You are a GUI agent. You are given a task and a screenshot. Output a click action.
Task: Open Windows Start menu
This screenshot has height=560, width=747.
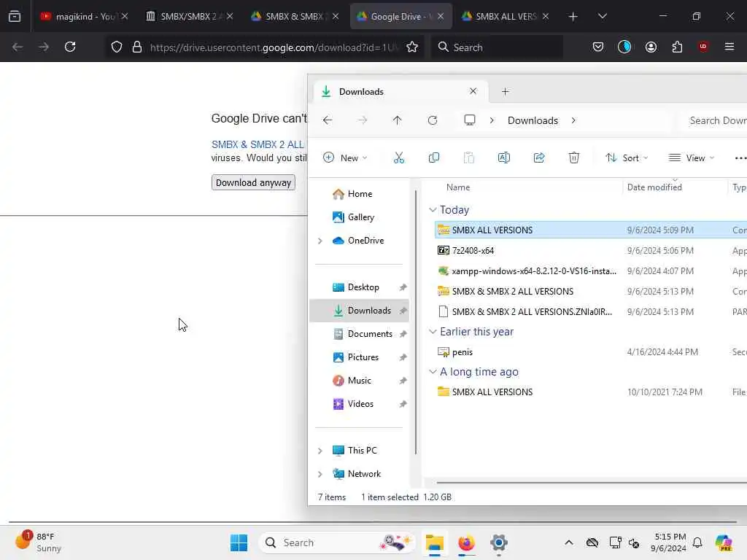coord(239,542)
